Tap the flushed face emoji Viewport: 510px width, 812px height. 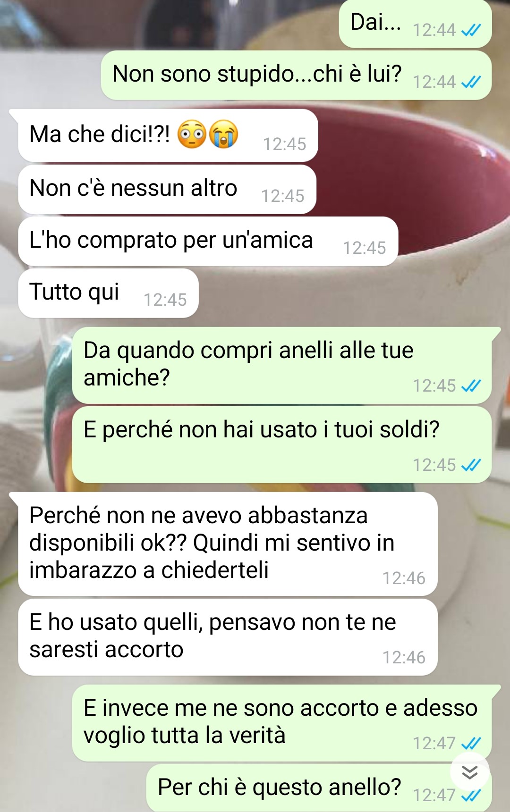pyautogui.click(x=192, y=134)
